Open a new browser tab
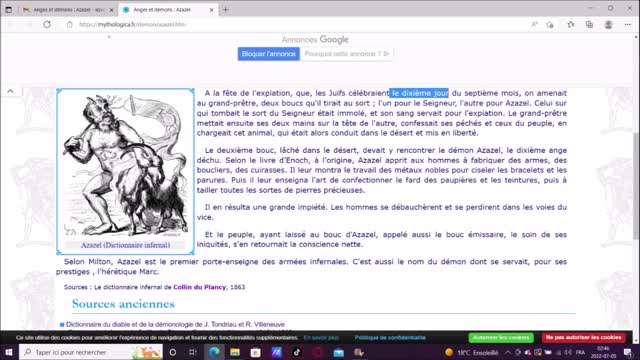The image size is (640, 360). pyautogui.click(x=226, y=9)
